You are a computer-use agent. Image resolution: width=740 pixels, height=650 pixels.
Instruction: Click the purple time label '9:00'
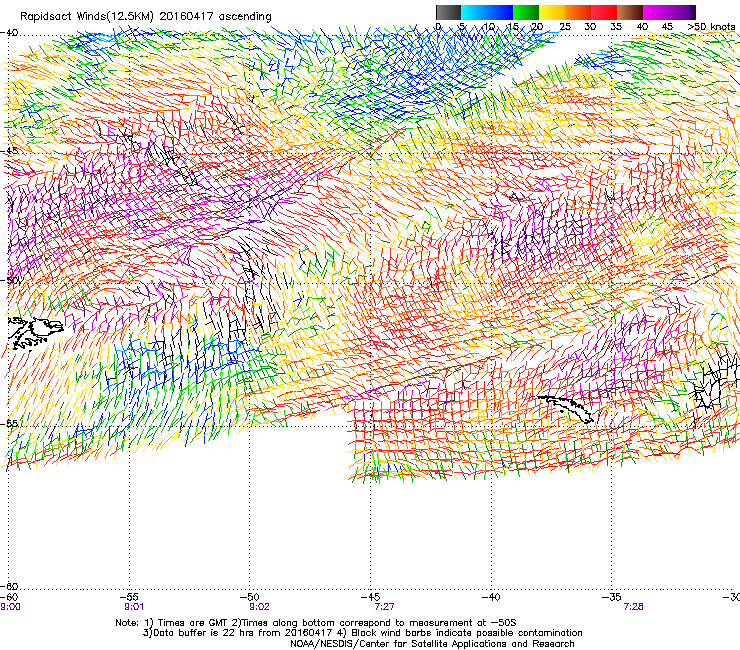click(10, 607)
